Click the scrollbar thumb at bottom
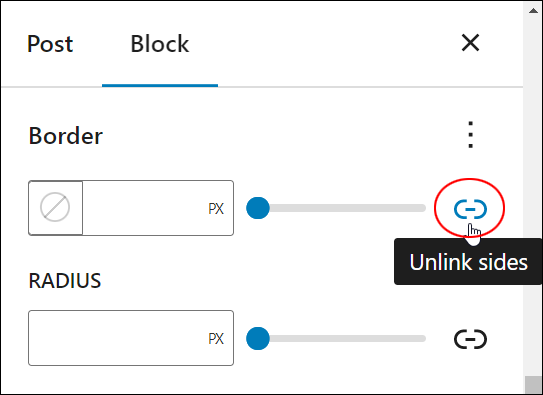543x395 pixels. (533, 384)
